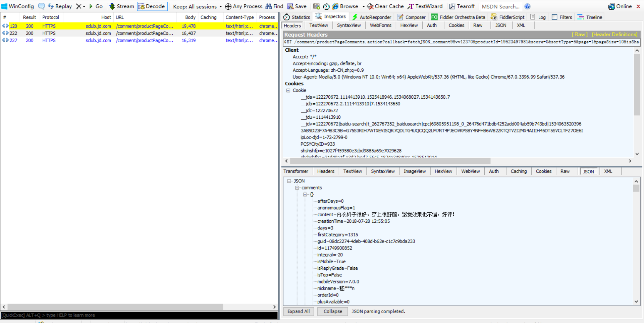Image resolution: width=644 pixels, height=323 pixels.
Task: Click the comment speech bubble icon
Action: coord(41,6)
